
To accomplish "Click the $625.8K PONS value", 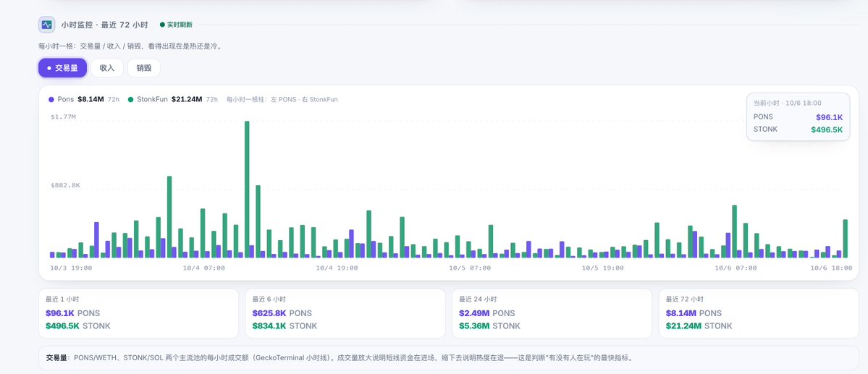I will click(282, 313).
